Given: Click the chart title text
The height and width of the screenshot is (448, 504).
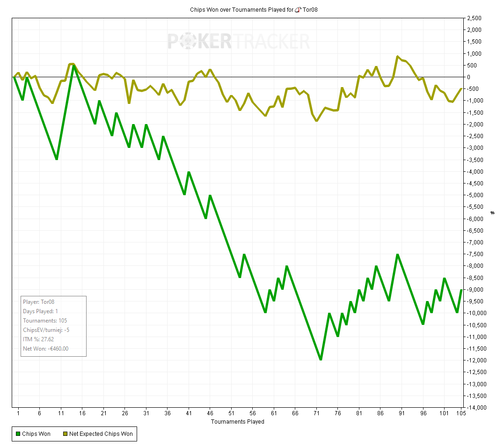Looking at the screenshot, I should point(254,10).
